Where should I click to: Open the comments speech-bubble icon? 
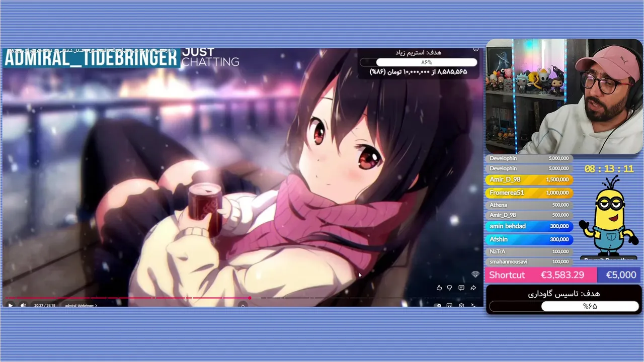461,288
